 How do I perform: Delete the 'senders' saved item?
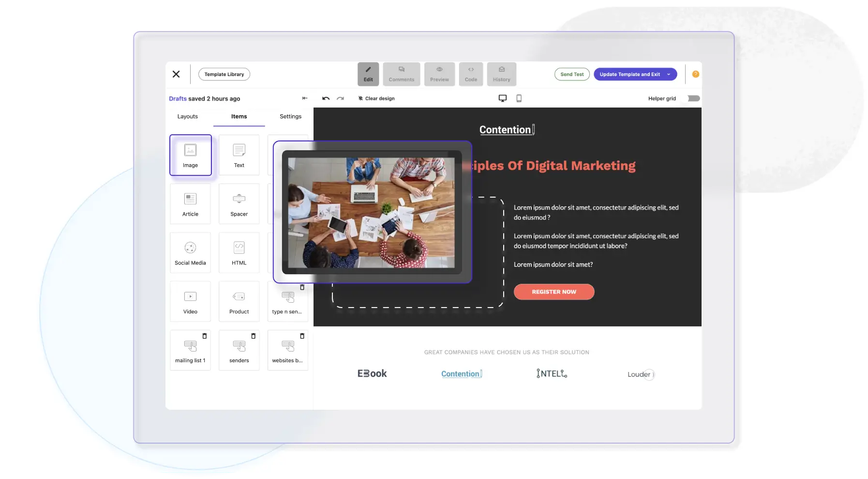[253, 336]
